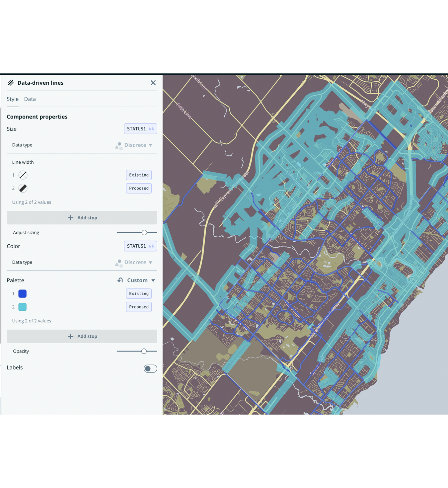Screen dimensions: 448x488
Task: Click the Existing value under Line width
Action: (139, 175)
